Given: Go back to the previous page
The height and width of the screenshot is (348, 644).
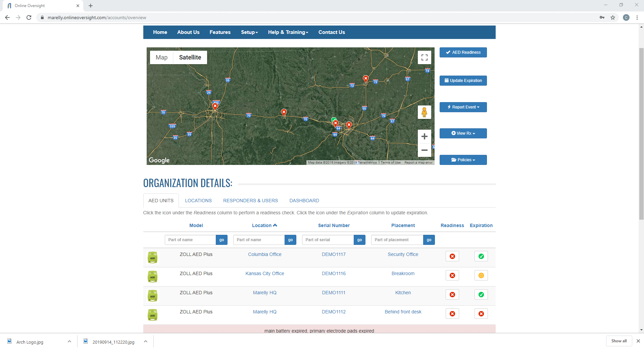Looking at the screenshot, I should click(7, 17).
